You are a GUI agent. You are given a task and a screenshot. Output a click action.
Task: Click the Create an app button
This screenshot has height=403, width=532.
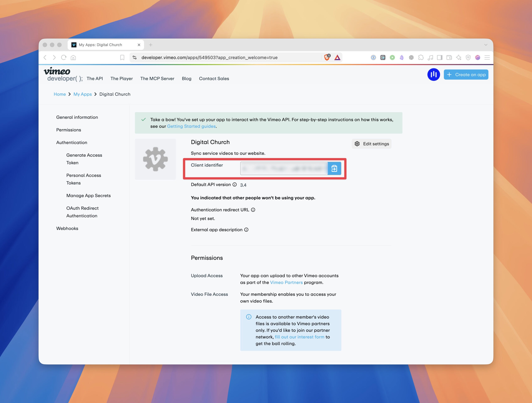pyautogui.click(x=466, y=75)
